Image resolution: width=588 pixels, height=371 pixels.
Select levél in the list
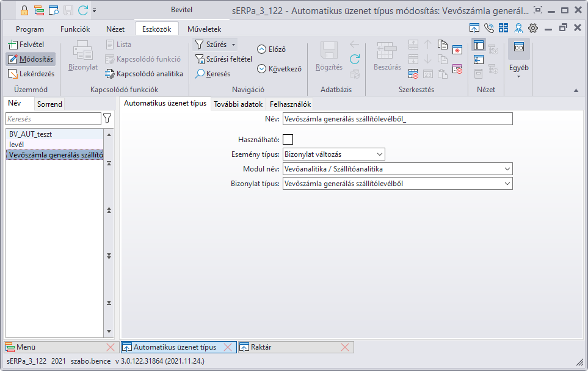[54, 144]
